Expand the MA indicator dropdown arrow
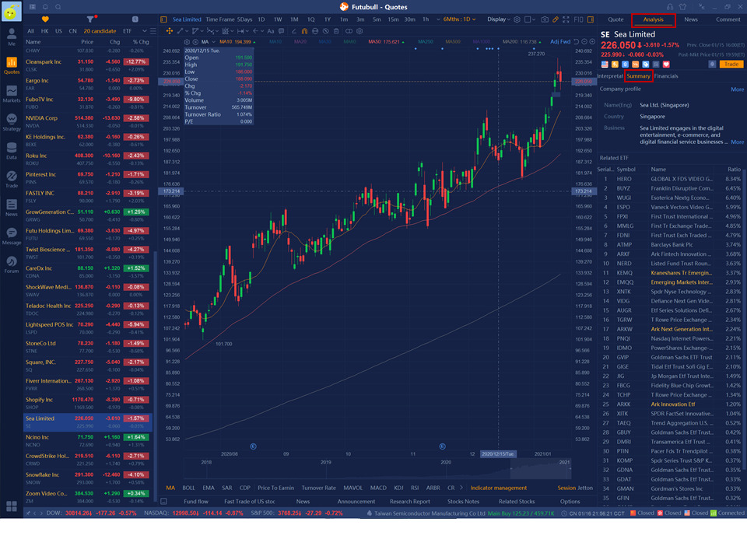Viewport: 747px width, 560px height. pyautogui.click(x=213, y=42)
